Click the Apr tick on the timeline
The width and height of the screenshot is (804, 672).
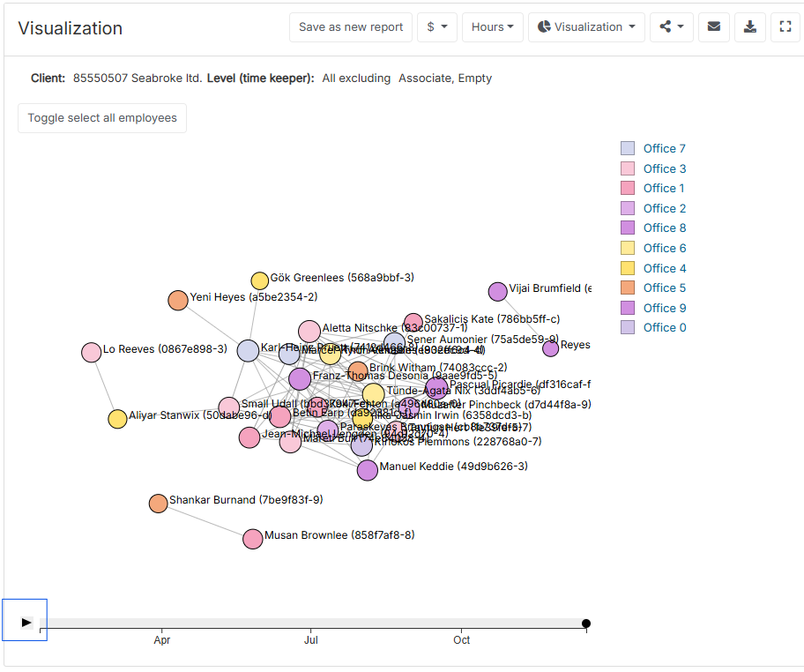click(x=162, y=639)
